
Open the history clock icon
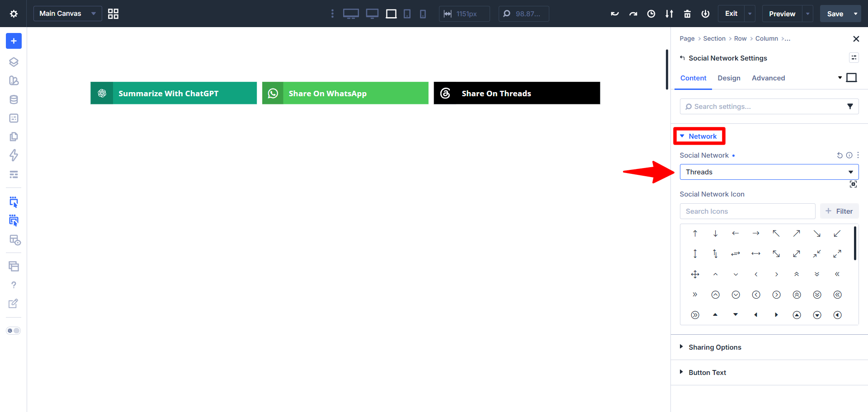click(x=651, y=14)
